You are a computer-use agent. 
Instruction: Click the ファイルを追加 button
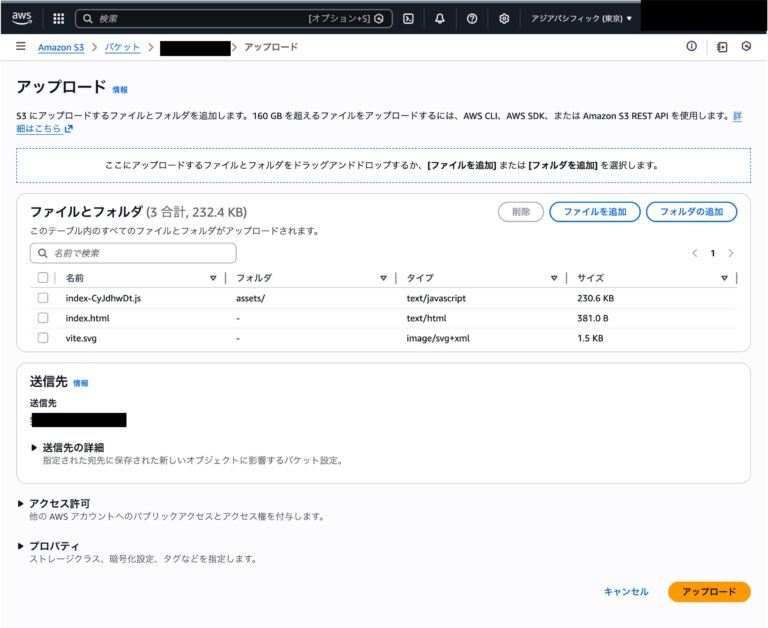tap(594, 212)
